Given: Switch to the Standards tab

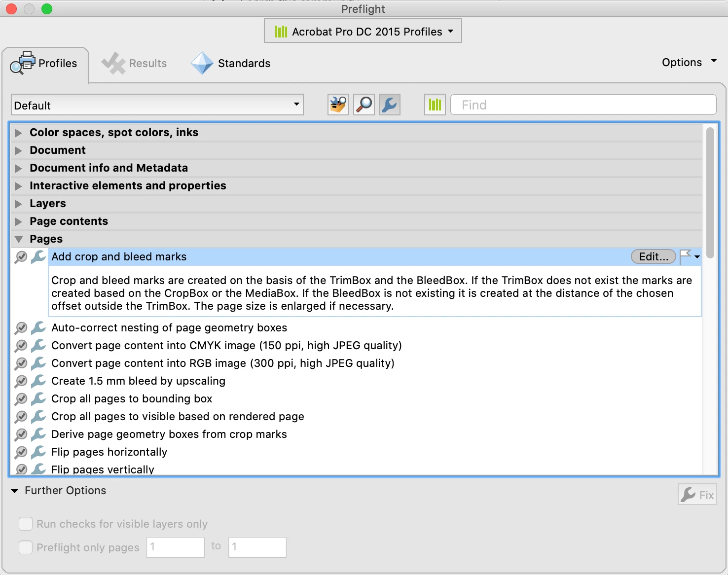Looking at the screenshot, I should 231,64.
